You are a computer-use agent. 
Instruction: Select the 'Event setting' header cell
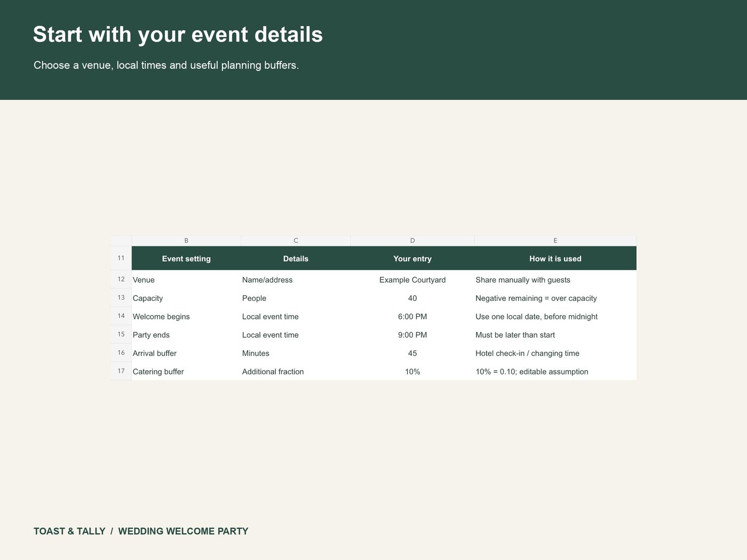pyautogui.click(x=186, y=259)
